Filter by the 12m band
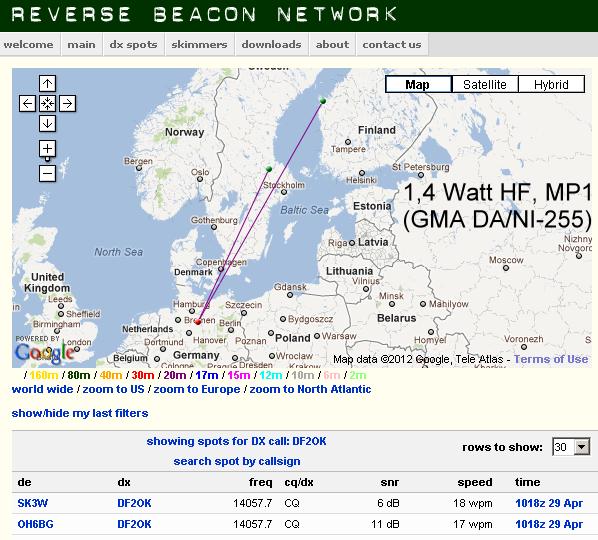The height and width of the screenshot is (540, 598). pos(271,375)
